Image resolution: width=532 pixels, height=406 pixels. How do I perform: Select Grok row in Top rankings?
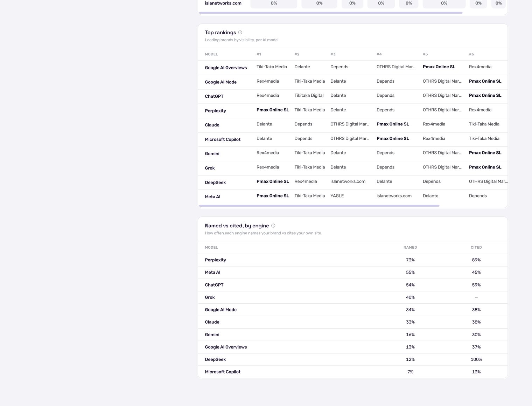coord(353,168)
